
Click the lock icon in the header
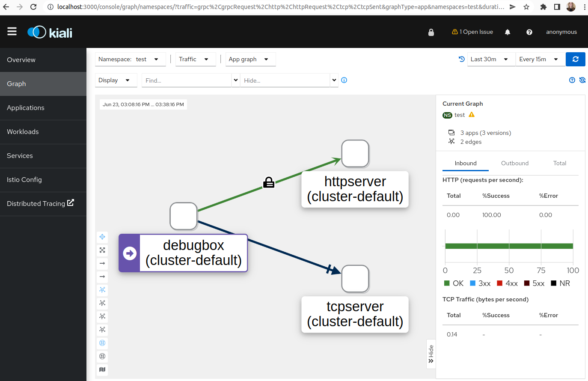tap(431, 32)
